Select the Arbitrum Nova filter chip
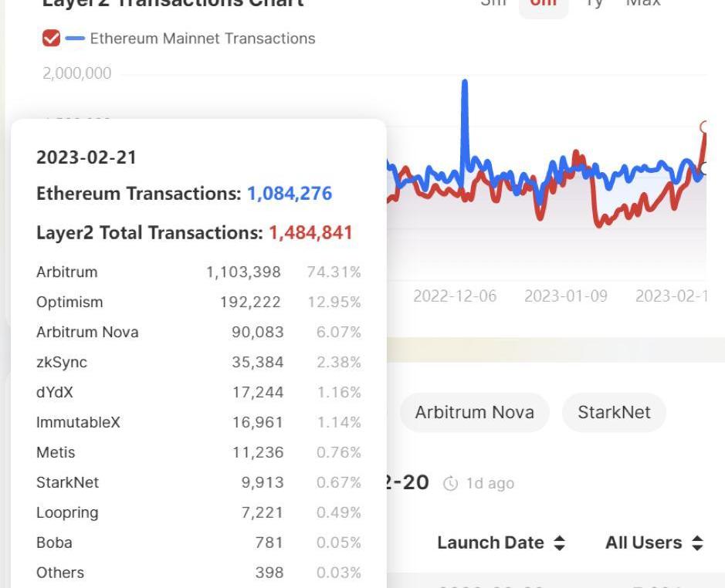 click(474, 412)
